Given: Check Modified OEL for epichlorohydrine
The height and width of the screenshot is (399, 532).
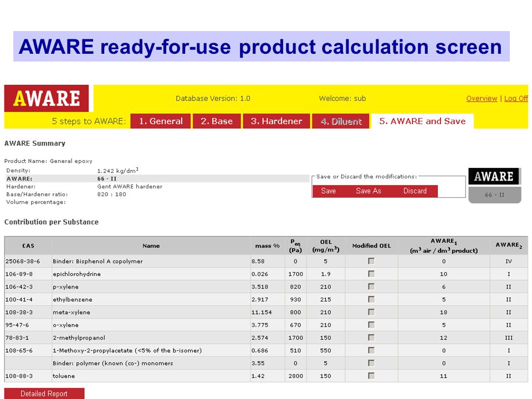Looking at the screenshot, I should pos(371,274).
